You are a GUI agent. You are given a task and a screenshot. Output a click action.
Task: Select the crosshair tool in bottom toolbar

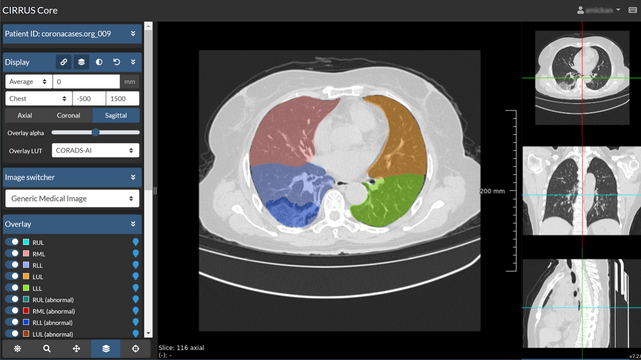[135, 349]
